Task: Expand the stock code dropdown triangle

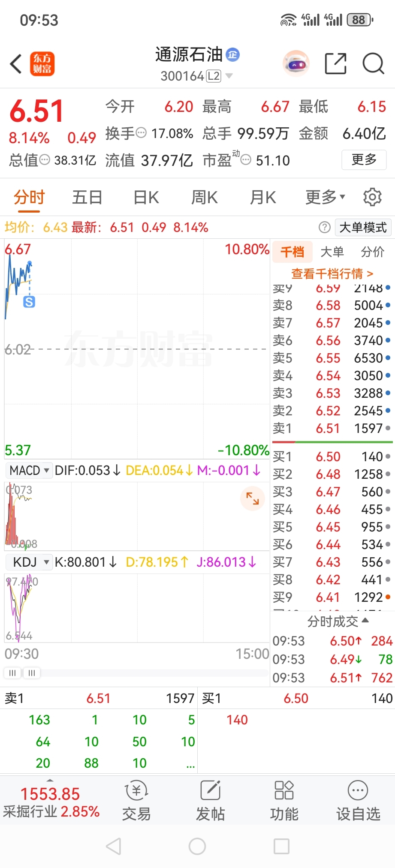Action: 229,76
